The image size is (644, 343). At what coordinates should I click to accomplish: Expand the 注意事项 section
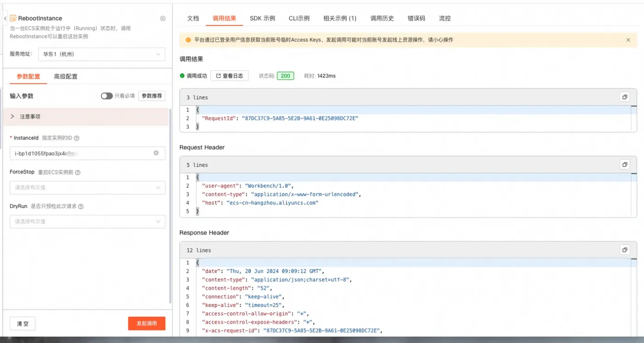[x=86, y=116]
